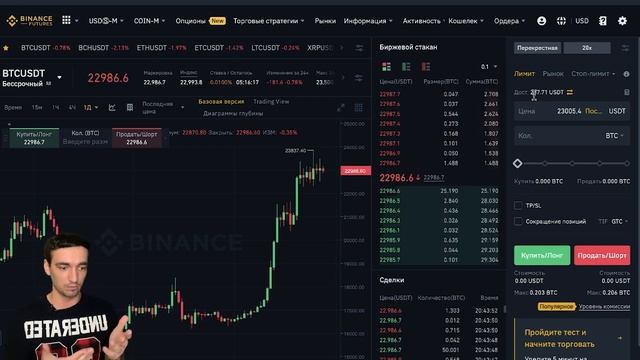Click the favorites star icon
This screenshot has width=640, height=360.
[x=6, y=48]
